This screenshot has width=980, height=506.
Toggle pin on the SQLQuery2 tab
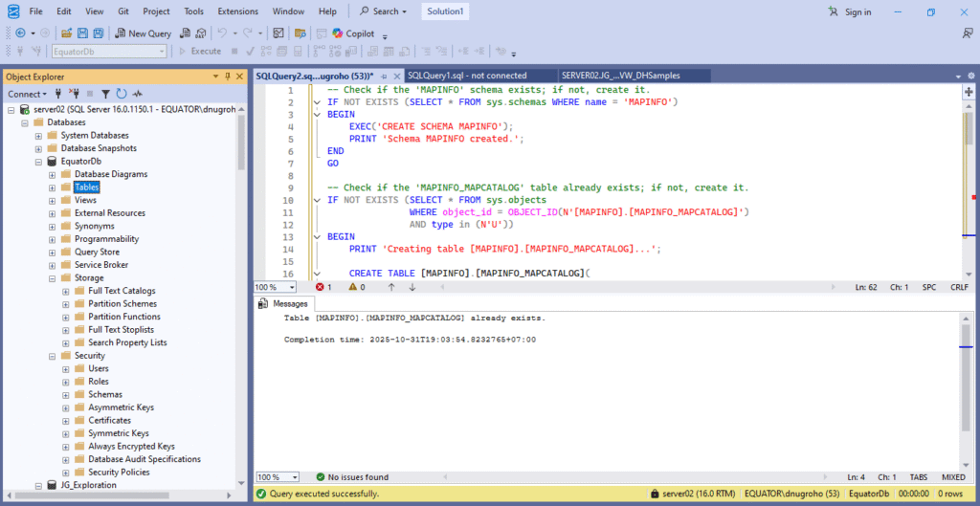tap(385, 75)
